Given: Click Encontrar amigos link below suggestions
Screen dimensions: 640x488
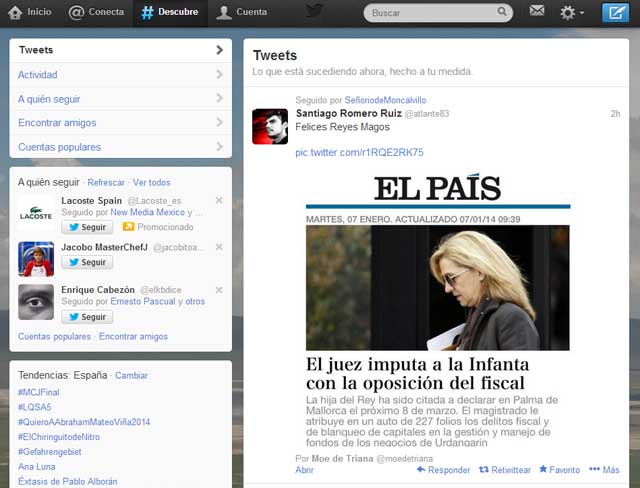Looking at the screenshot, I should pyautogui.click(x=133, y=337).
